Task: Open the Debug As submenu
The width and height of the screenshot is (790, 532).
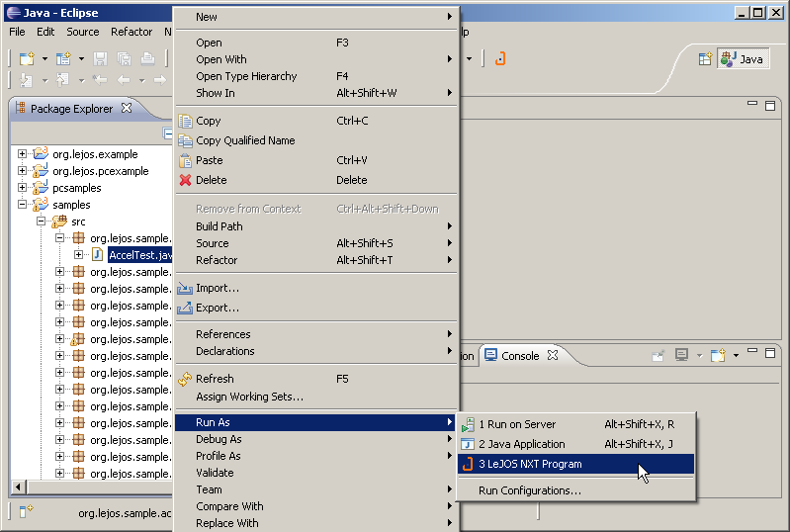Action: 316,439
